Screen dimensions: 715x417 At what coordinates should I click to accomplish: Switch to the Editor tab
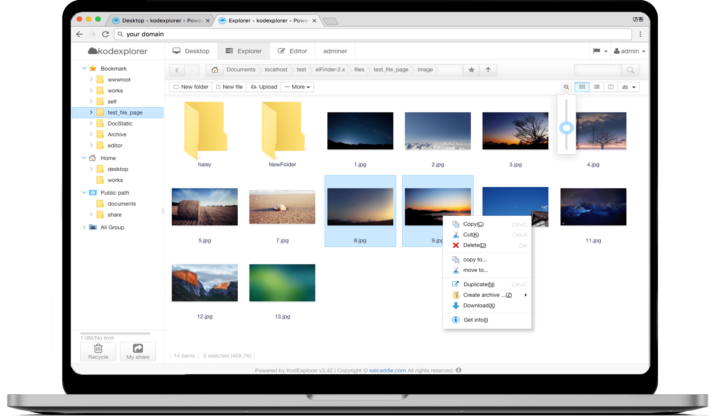(x=293, y=51)
